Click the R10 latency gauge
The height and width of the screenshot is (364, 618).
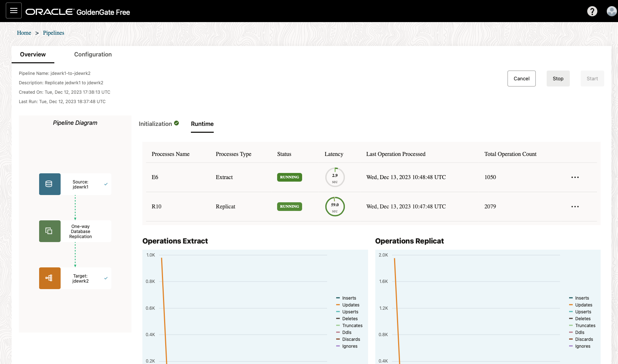335,207
